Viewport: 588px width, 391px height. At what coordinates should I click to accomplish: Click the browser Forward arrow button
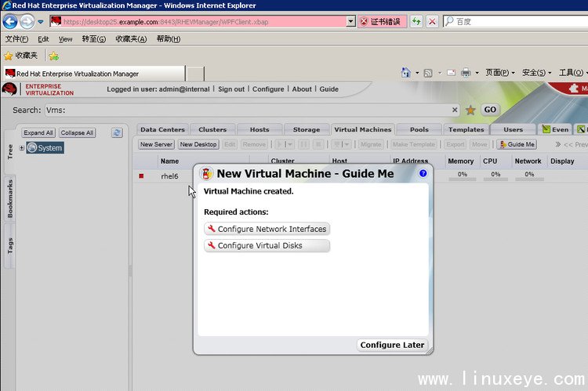(27, 22)
